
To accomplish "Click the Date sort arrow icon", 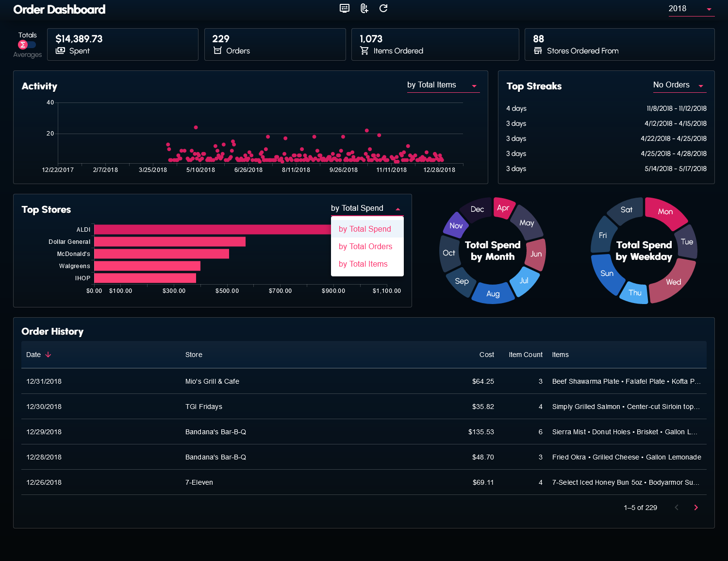I will click(48, 355).
